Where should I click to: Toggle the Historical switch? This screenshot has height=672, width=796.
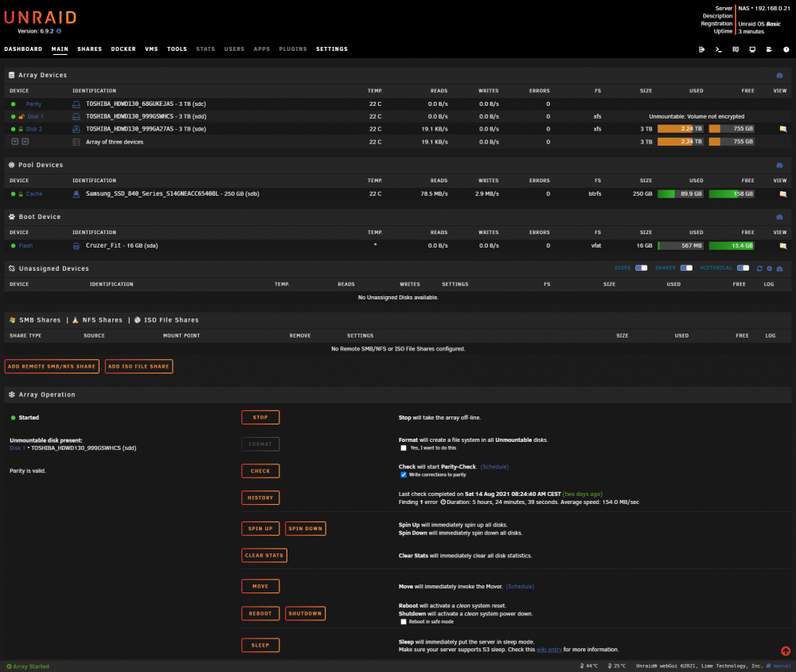pyautogui.click(x=743, y=268)
